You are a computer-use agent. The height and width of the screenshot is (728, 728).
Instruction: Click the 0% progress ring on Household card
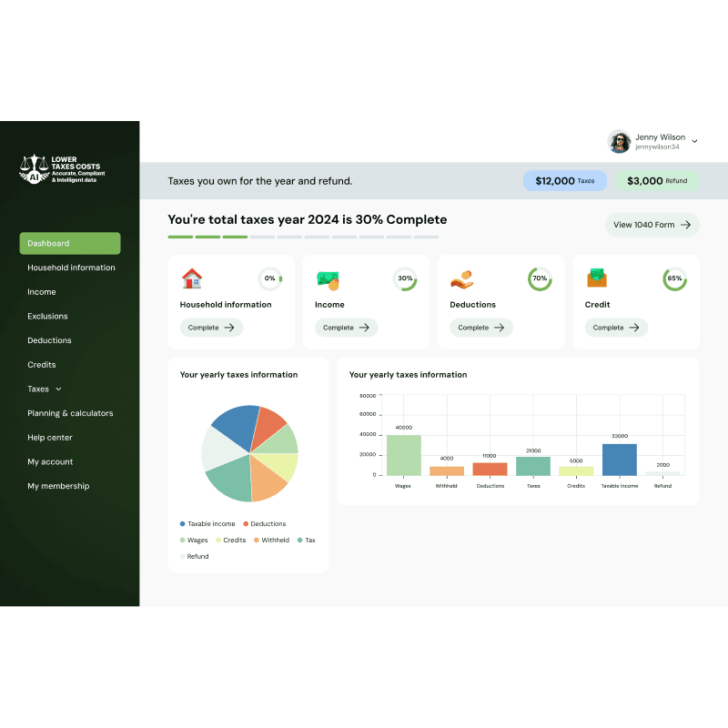[x=270, y=279]
